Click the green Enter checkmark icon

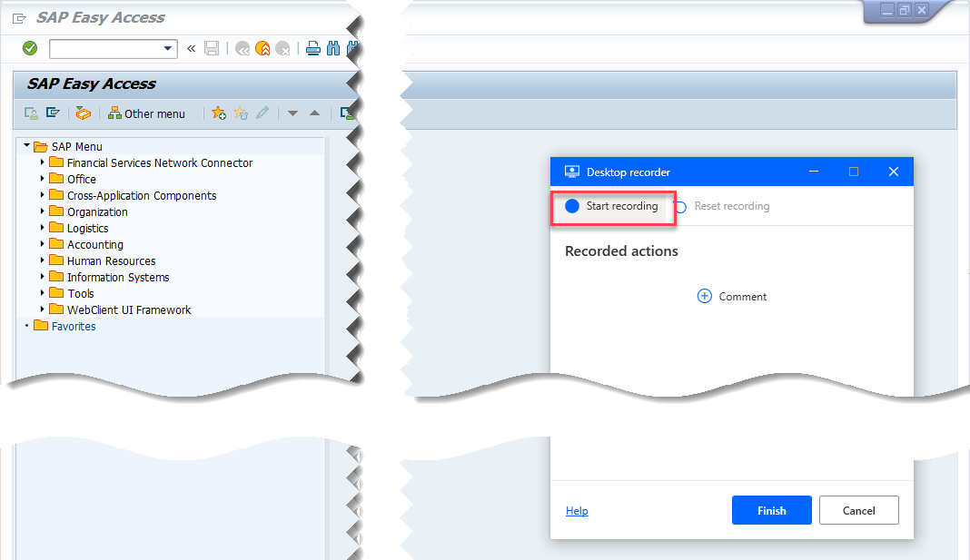(30, 48)
